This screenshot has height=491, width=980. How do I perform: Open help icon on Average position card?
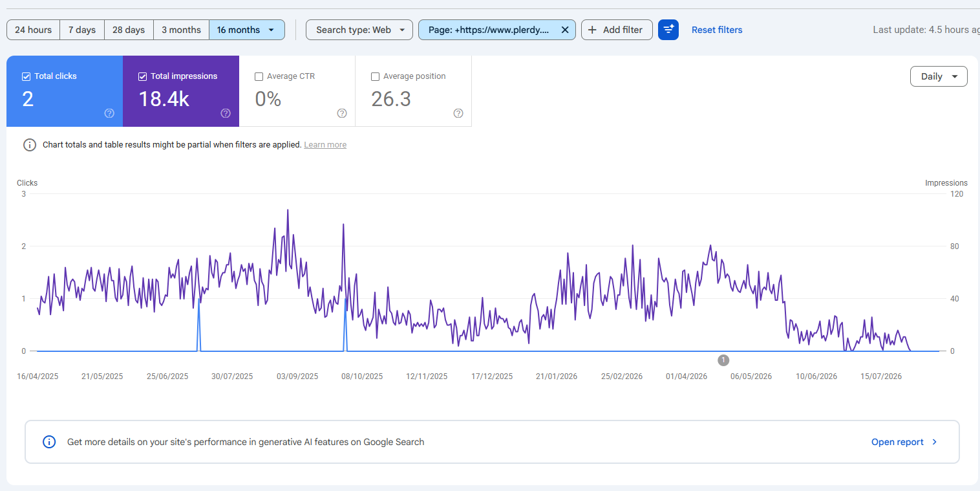pos(458,113)
